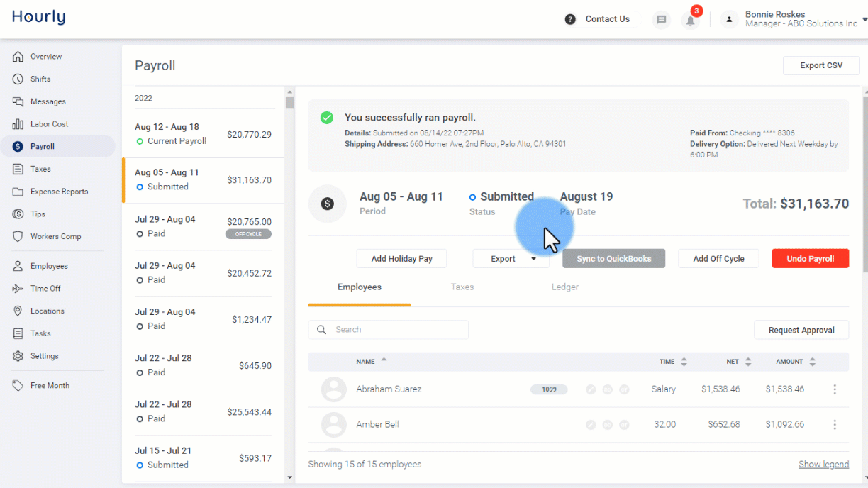This screenshot has width=868, height=488.
Task: Open Expense Reports in sidebar
Action: 57,192
